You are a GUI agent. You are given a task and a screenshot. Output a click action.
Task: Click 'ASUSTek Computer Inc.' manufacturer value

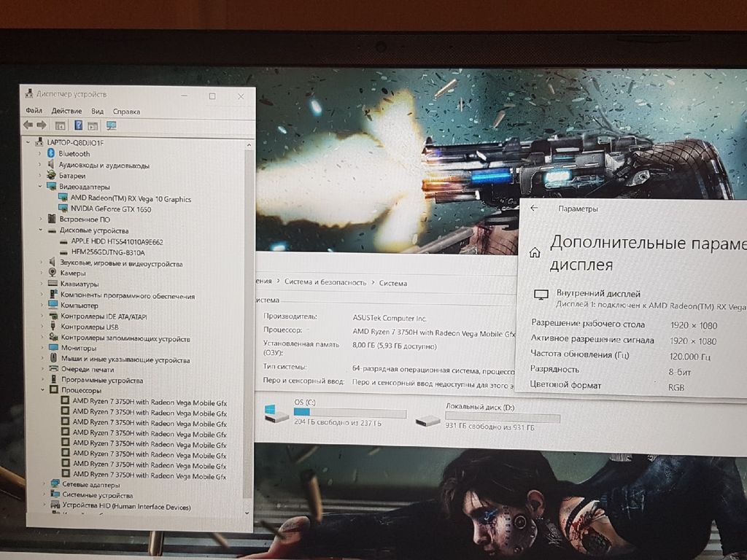pos(390,318)
